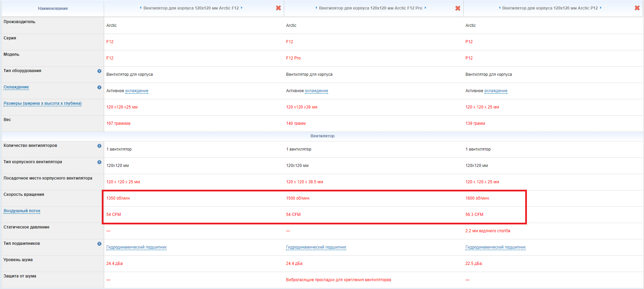The width and height of the screenshot is (644, 289).
Task: Remove Arctic F12 Pro column with red X
Action: coord(458,8)
